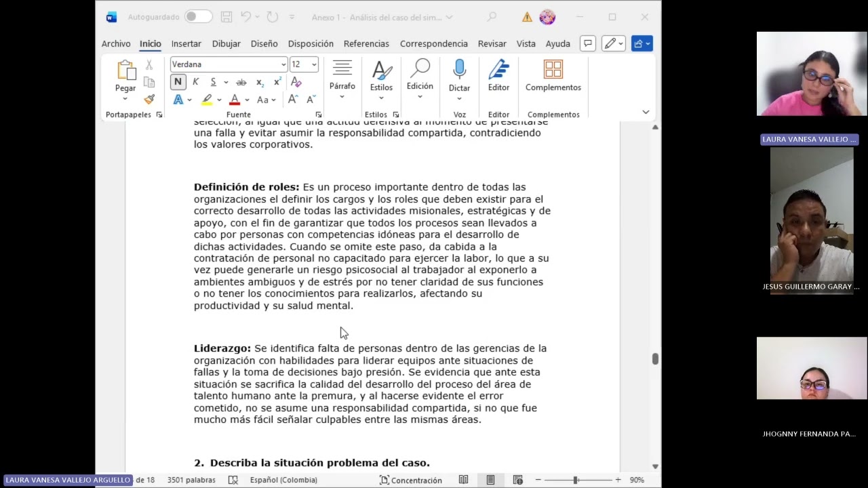The width and height of the screenshot is (868, 488).
Task: Click the Cut scissors icon
Action: 149,65
